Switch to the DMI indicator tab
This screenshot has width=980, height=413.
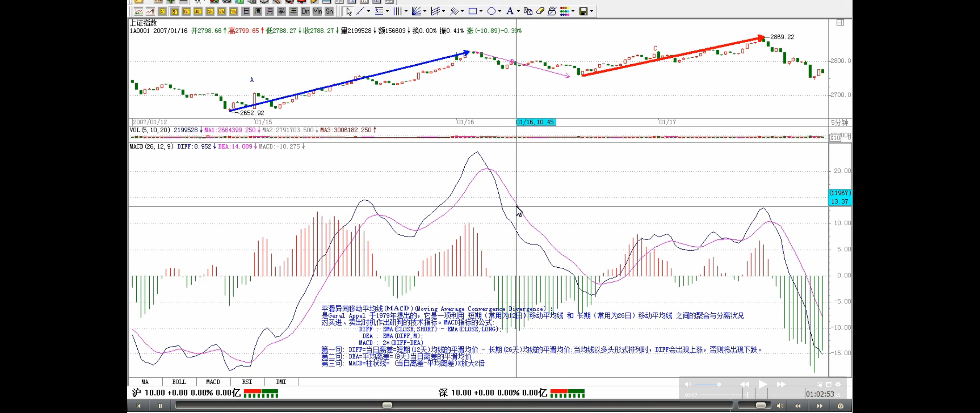pyautogui.click(x=281, y=382)
